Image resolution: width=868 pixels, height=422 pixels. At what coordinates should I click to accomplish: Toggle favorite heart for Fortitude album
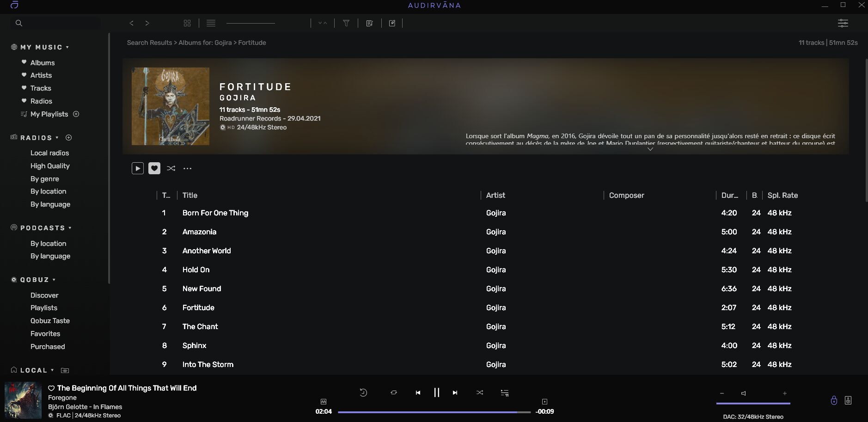click(x=154, y=168)
